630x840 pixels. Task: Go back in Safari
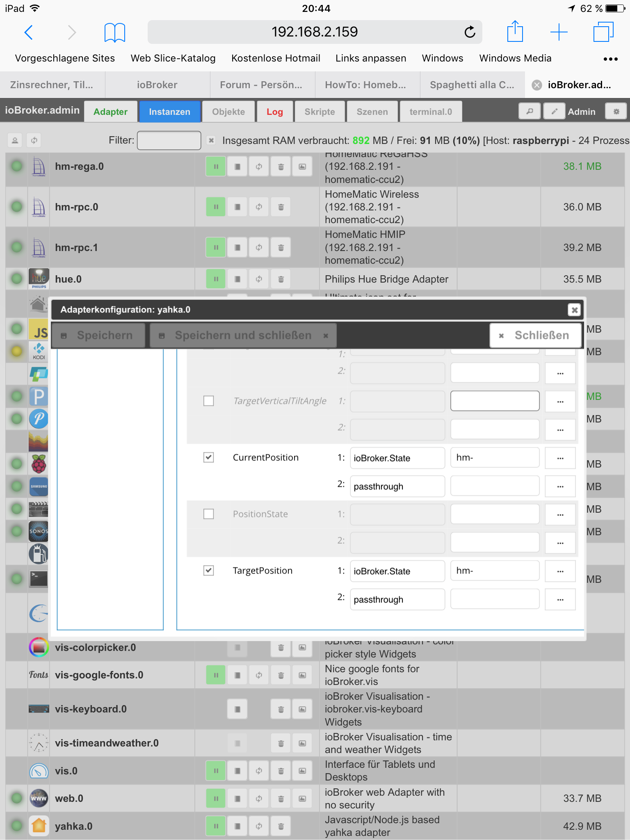(x=29, y=32)
